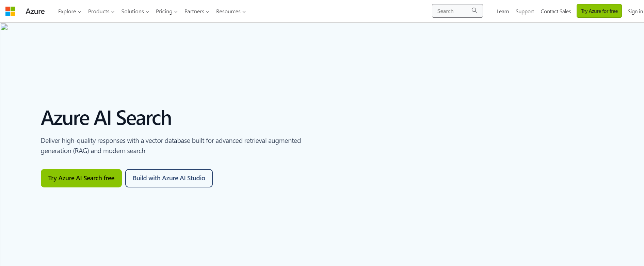Show the Partners dropdown menu

click(196, 12)
